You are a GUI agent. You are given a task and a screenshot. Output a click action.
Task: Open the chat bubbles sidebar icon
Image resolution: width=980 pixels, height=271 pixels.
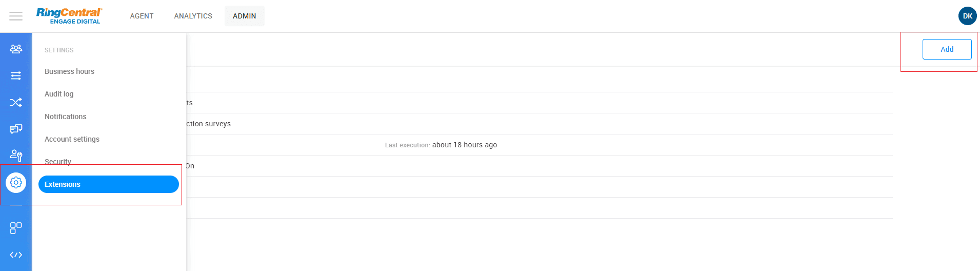pos(16,129)
